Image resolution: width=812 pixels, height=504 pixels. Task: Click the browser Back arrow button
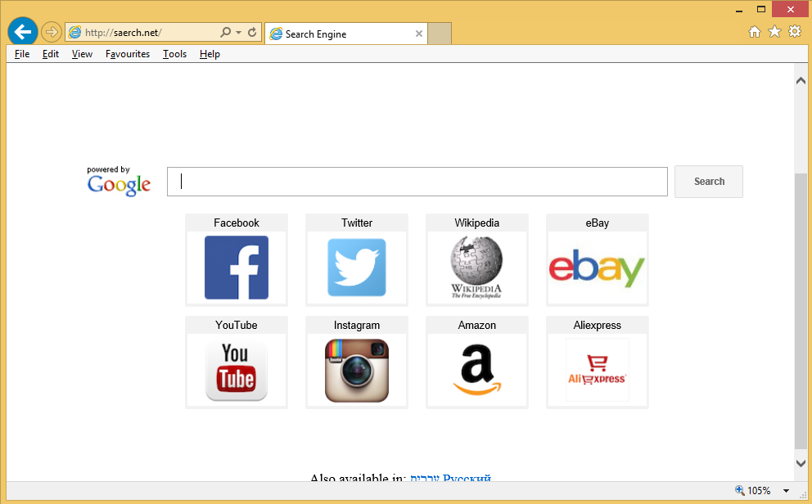click(x=23, y=32)
